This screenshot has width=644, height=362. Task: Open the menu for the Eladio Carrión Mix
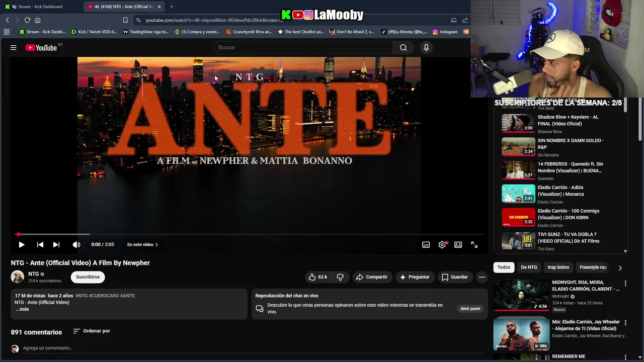click(625, 323)
